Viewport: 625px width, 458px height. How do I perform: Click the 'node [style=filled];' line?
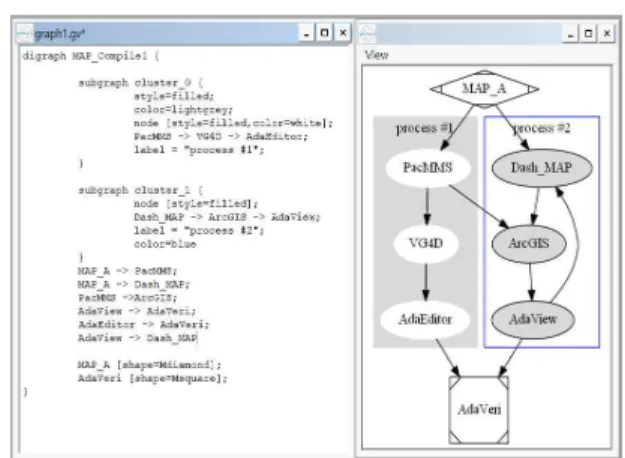196,204
